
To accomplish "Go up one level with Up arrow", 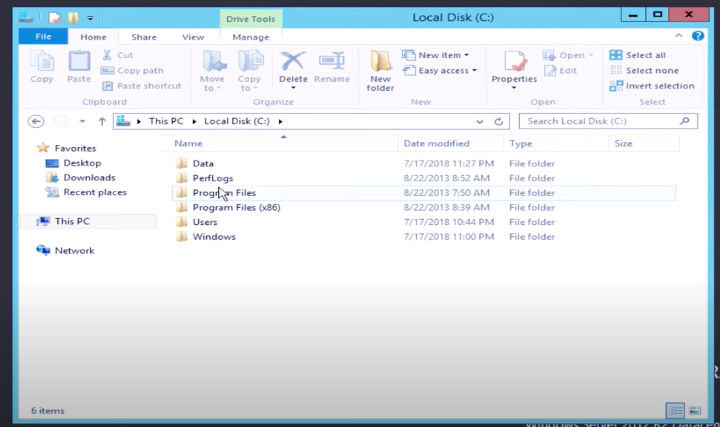I will 102,121.
